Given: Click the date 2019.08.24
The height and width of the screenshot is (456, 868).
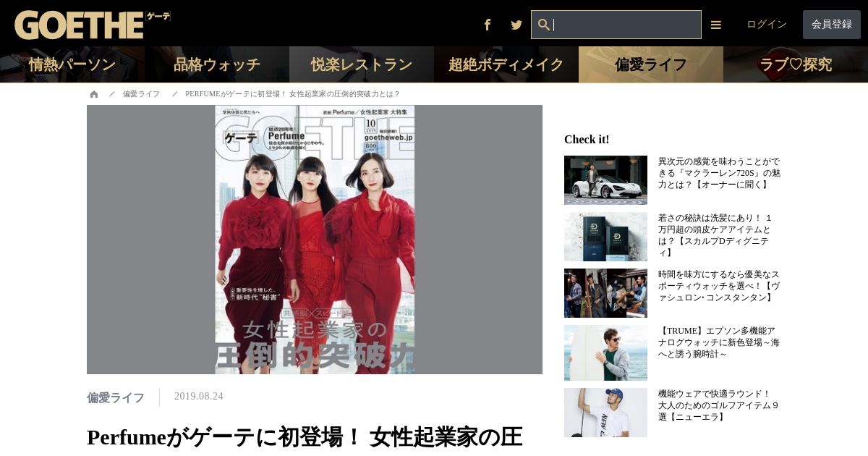Looking at the screenshot, I should click(199, 397).
